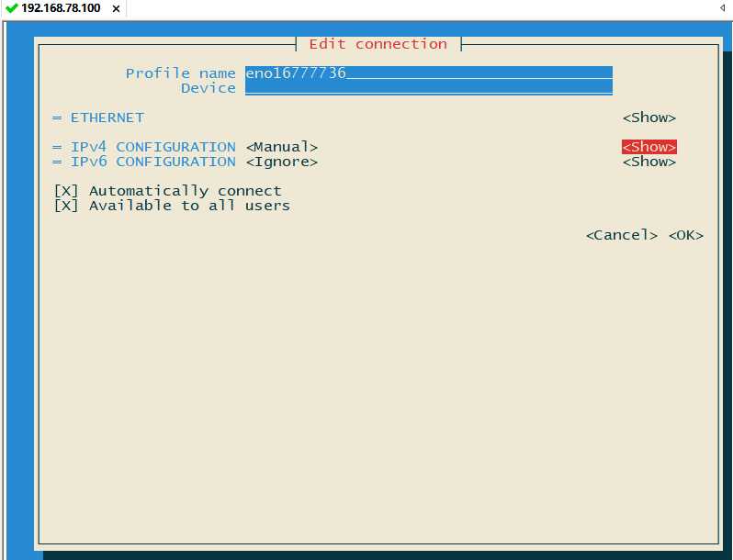This screenshot has height=560, width=733.
Task: Confirm changes with OK
Action: [x=686, y=235]
